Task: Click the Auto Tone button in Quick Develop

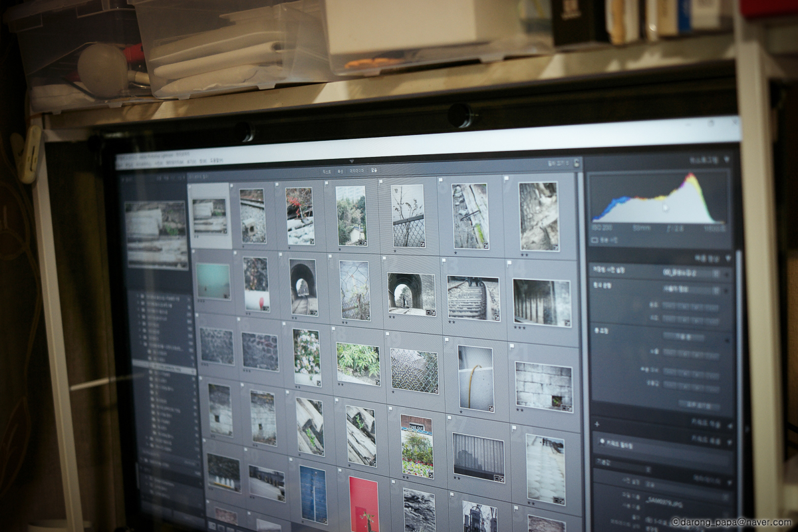Action: pyautogui.click(x=684, y=336)
